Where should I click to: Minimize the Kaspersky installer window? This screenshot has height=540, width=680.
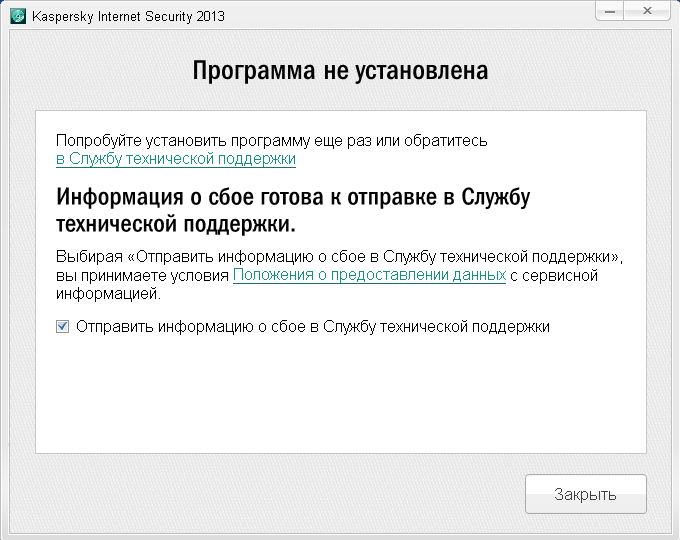click(x=610, y=11)
